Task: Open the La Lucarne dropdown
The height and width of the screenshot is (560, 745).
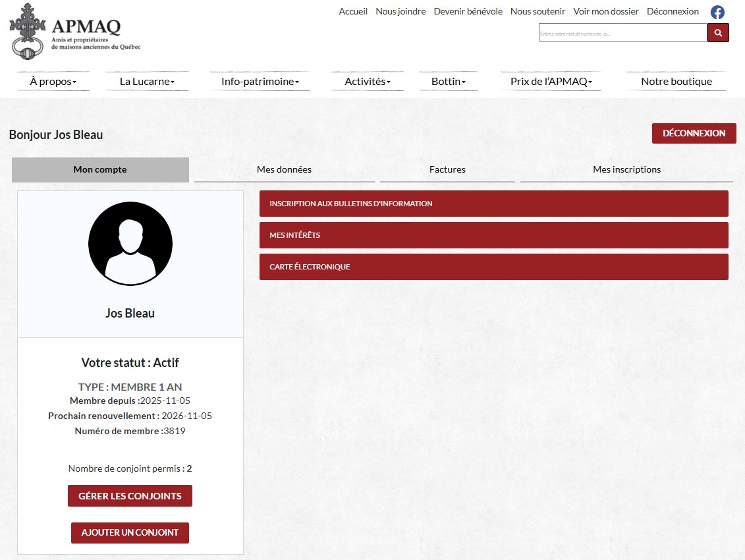Action: click(147, 82)
